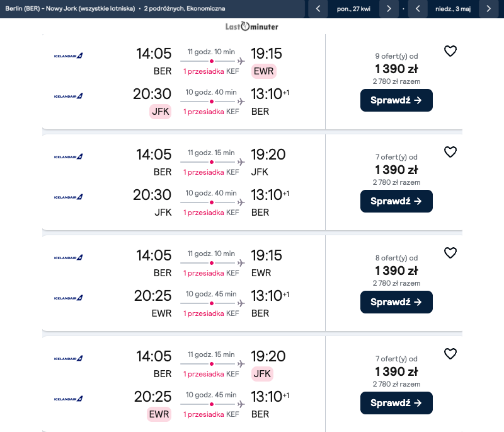Edit Berlin (BER) – Nowy Jork search summary
Image resolution: width=504 pixels, height=432 pixels.
coord(113,9)
